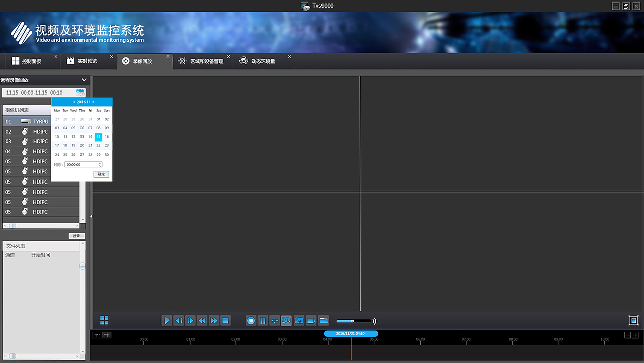Image resolution: width=644 pixels, height=363 pixels.
Task: Select camera 03 HDIPC in the list
Action: click(x=28, y=141)
